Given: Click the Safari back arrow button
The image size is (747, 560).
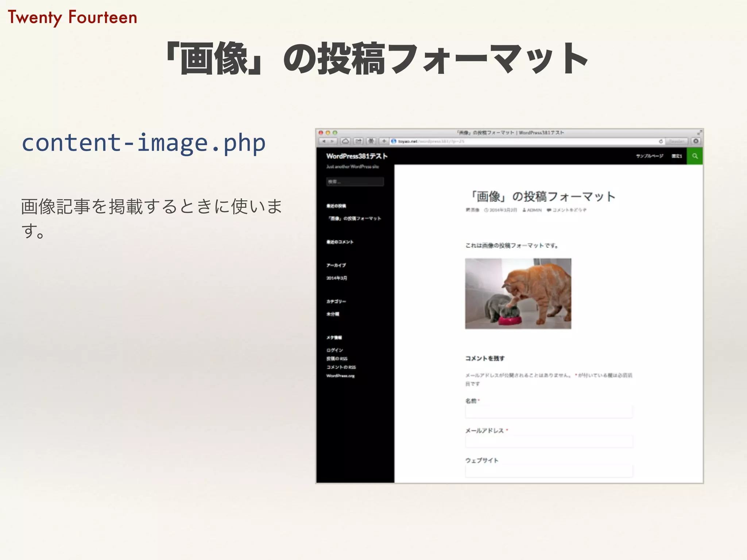Looking at the screenshot, I should click(x=324, y=141).
